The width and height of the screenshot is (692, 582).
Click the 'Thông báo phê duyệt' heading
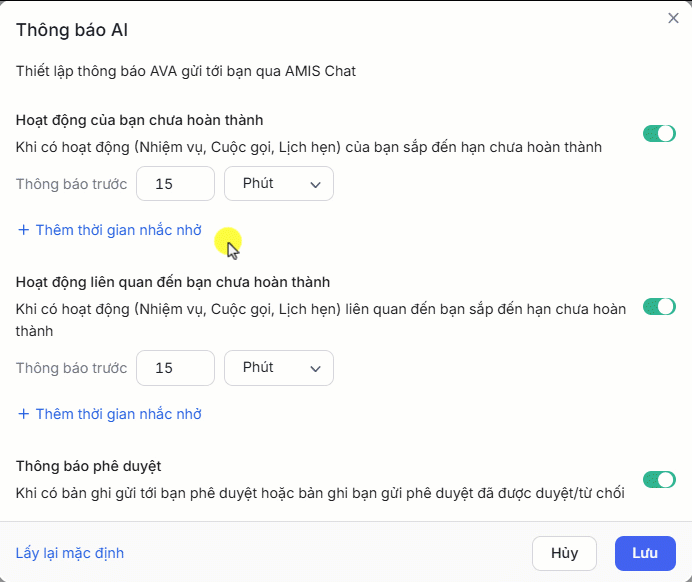(x=89, y=466)
